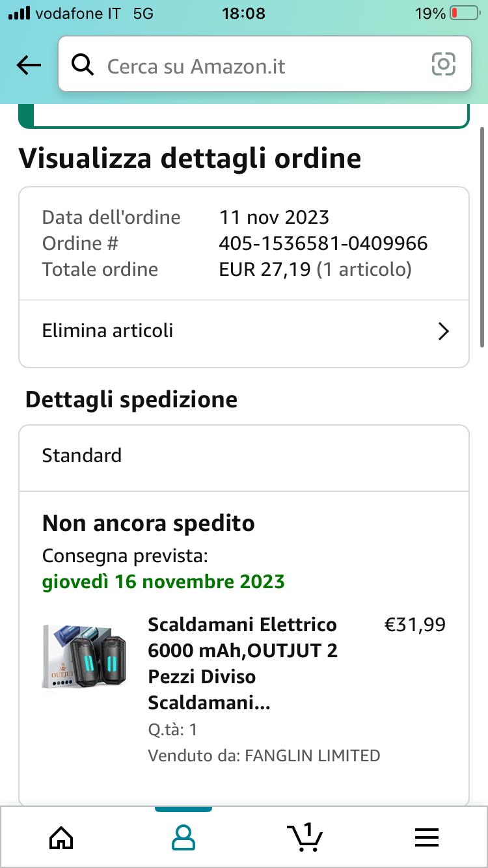
Task: Tap the hand warmer product thumbnail
Action: click(85, 656)
